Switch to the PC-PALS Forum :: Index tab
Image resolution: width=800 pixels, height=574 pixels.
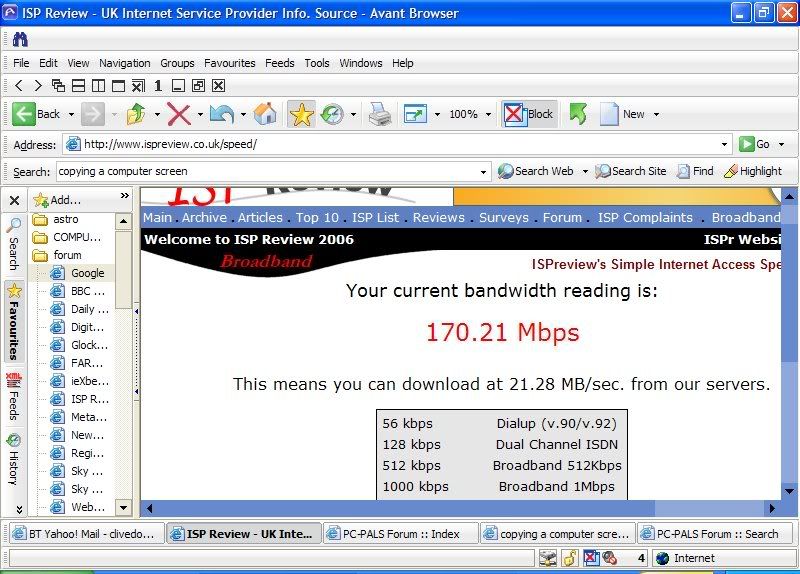[399, 534]
